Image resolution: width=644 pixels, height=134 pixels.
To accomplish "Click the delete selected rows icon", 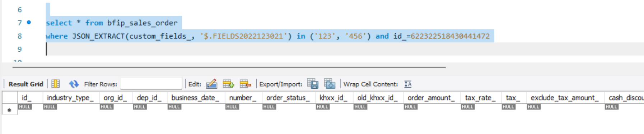I will point(246,84).
